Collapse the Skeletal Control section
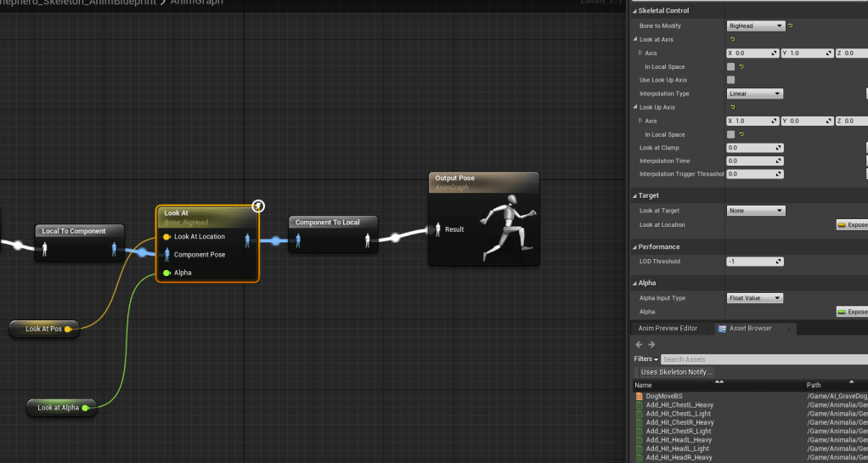This screenshot has height=463, width=868. click(x=633, y=10)
